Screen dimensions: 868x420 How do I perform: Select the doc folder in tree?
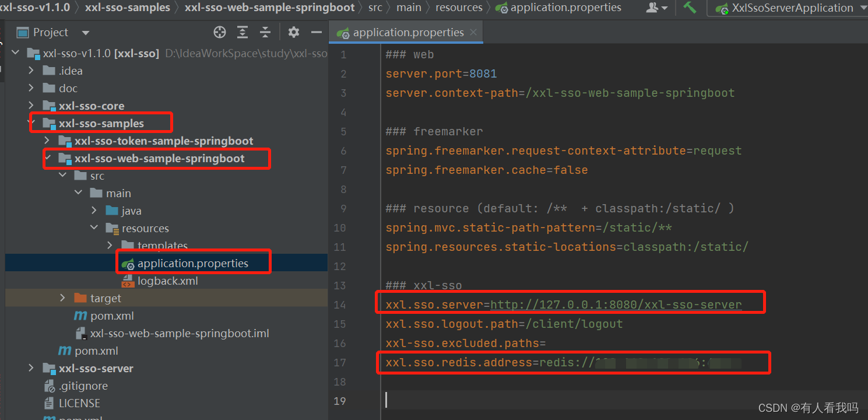pyautogui.click(x=68, y=88)
